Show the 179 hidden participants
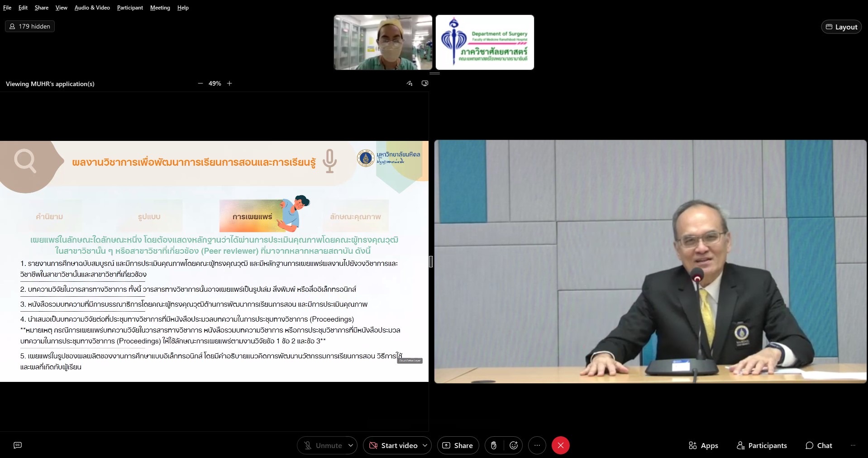The width and height of the screenshot is (868, 458). pos(30,26)
